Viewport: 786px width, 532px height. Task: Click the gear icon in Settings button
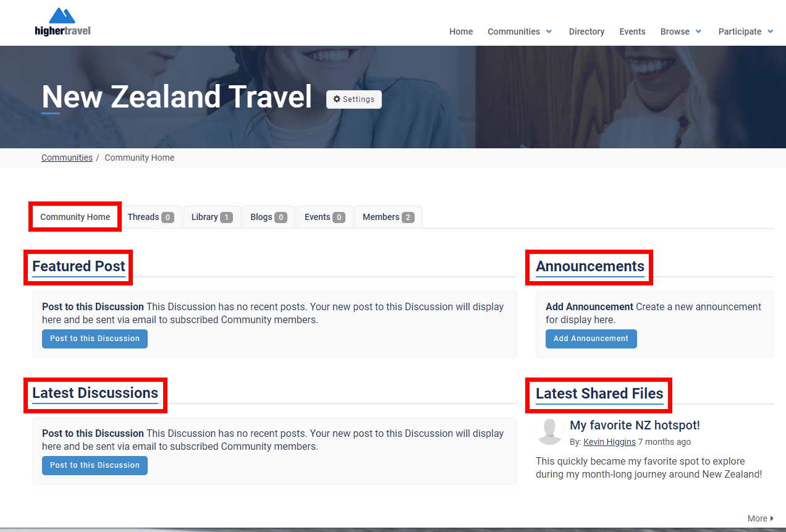337,99
